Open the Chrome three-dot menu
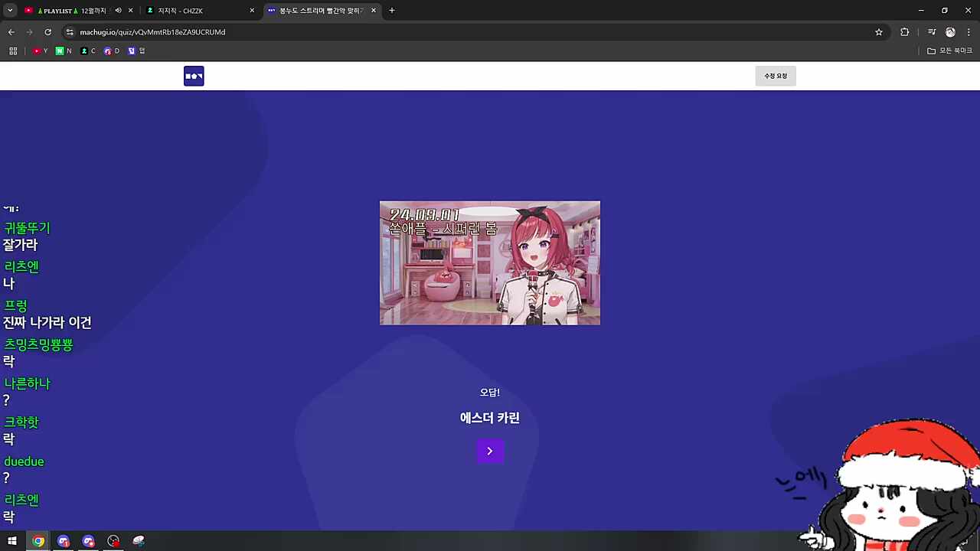This screenshot has height=551, width=980. [969, 32]
